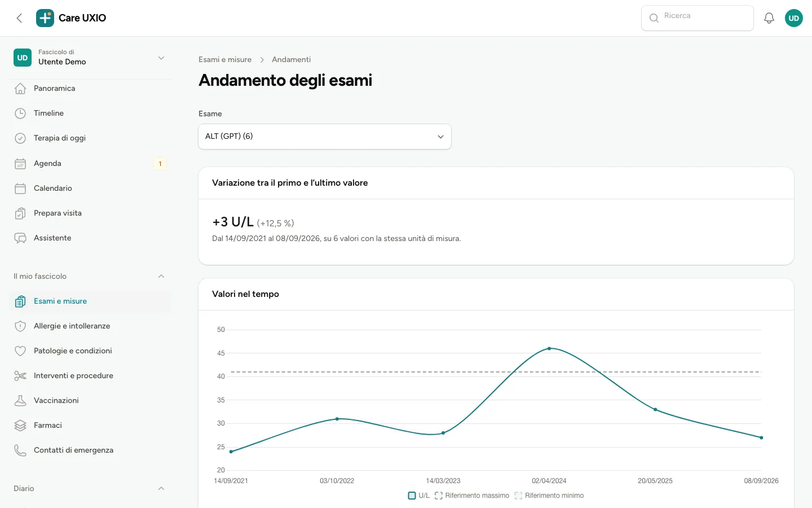Open Contatti di emergenza
This screenshot has width=812, height=508.
coord(90,450)
